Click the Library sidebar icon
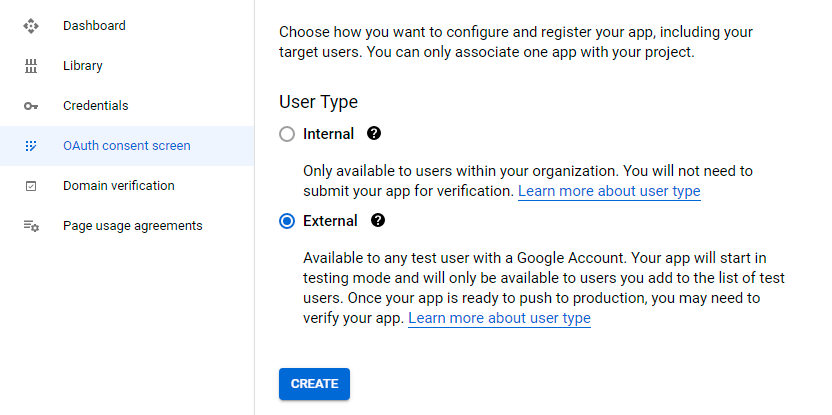This screenshot has width=832, height=415. pyautogui.click(x=31, y=66)
